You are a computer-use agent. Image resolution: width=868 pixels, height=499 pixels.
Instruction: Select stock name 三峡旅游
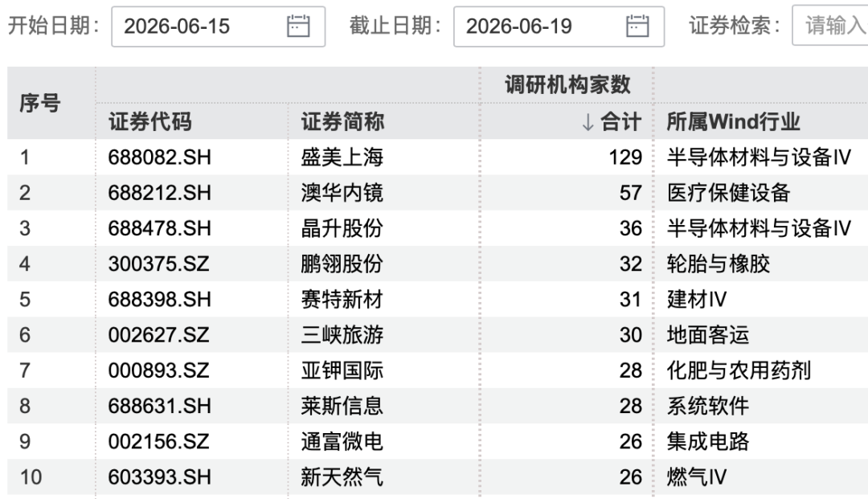point(342,335)
